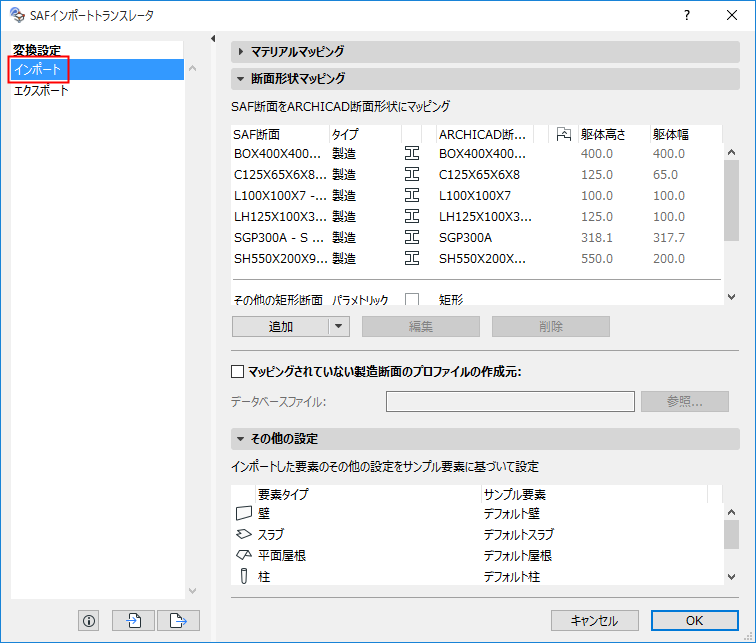This screenshot has width=756, height=643.
Task: Click scroll-down arrow of element type list
Action: 731,576
